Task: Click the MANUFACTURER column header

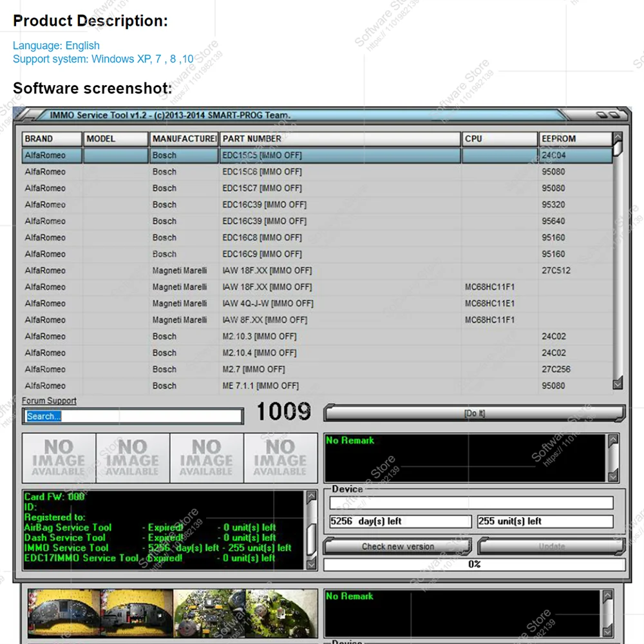Action: click(x=184, y=139)
